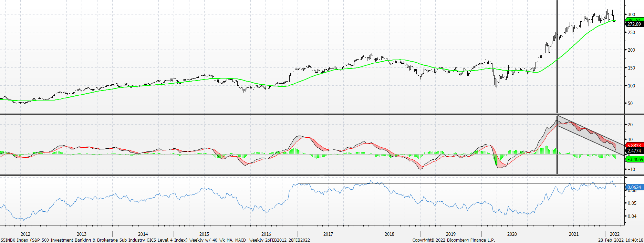Select the 2012 year label on time axis
The height and width of the screenshot is (243, 644).
(25, 234)
